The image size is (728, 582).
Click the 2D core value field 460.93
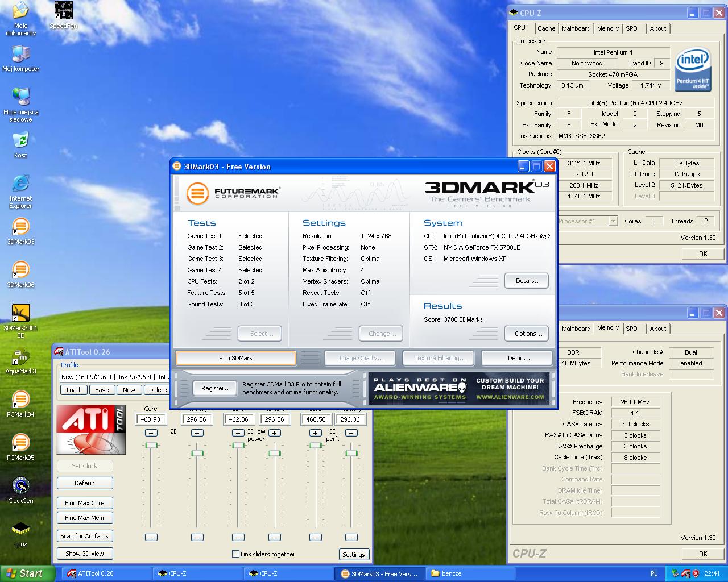tap(151, 419)
